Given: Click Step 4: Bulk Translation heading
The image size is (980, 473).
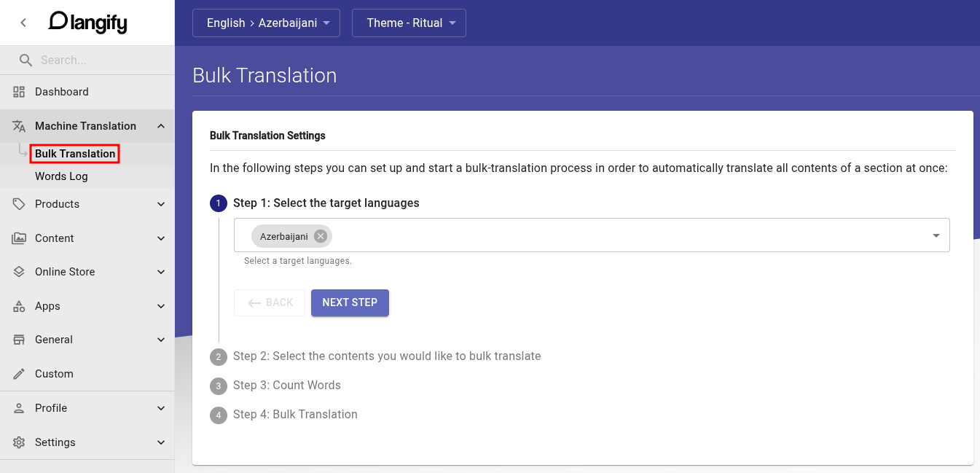Looking at the screenshot, I should 295,415.
